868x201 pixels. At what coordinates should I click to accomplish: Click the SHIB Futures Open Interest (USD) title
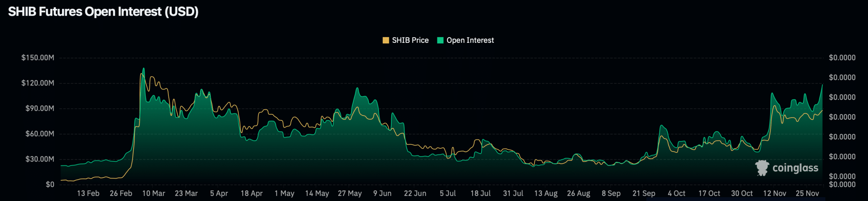(x=103, y=12)
